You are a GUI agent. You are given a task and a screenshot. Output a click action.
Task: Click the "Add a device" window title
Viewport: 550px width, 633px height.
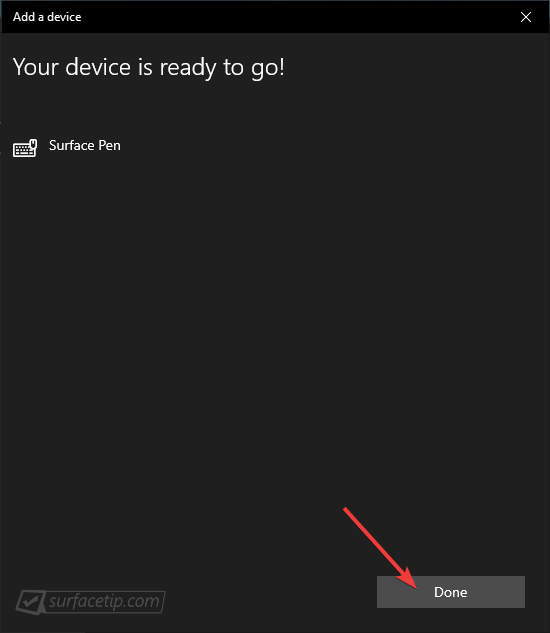[47, 17]
